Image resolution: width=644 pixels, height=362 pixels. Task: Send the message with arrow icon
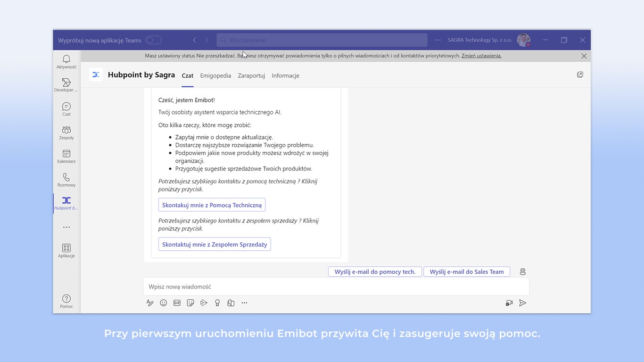click(522, 303)
